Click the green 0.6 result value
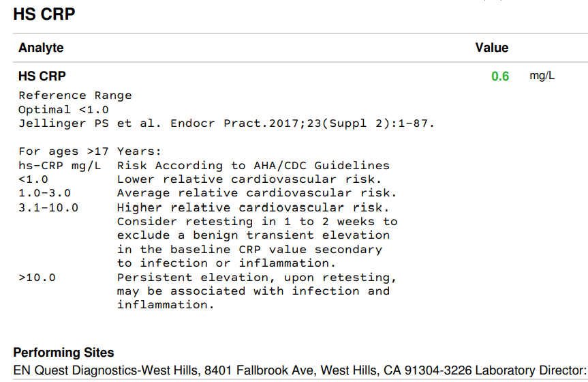The width and height of the screenshot is (588, 382). [x=500, y=76]
